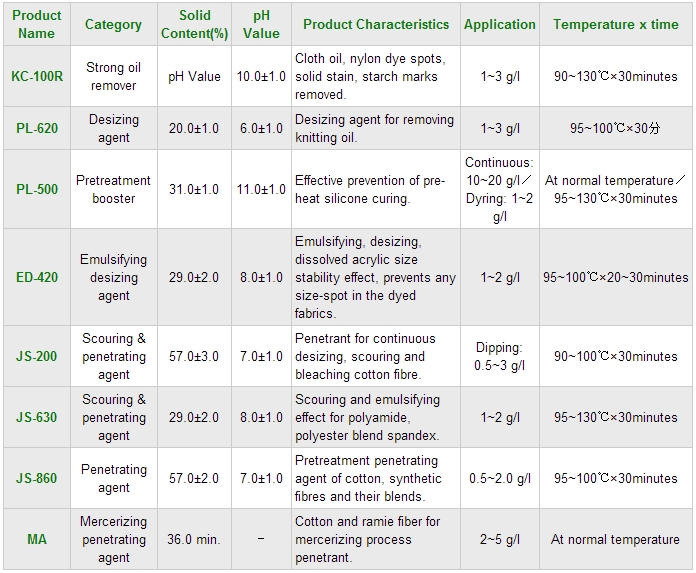Click the 36.0 min. solid content cell
The width and height of the screenshot is (696, 573).
click(194, 539)
